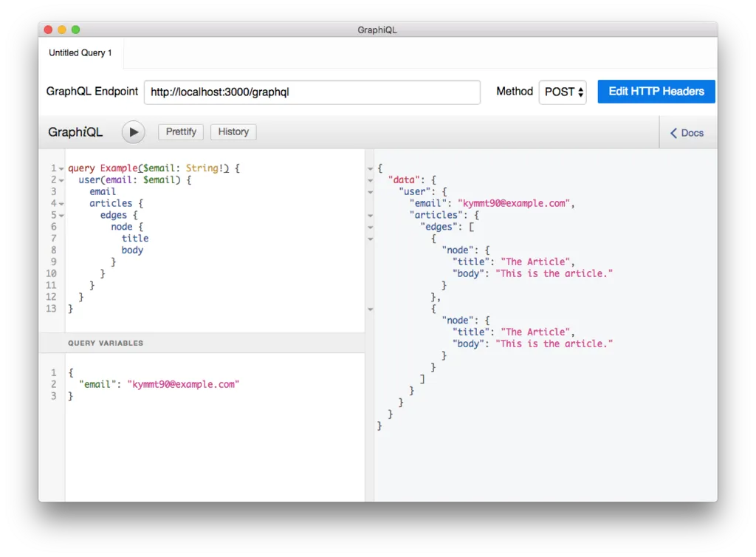
Task: Collapse the query Example block on line 1
Action: click(x=62, y=168)
